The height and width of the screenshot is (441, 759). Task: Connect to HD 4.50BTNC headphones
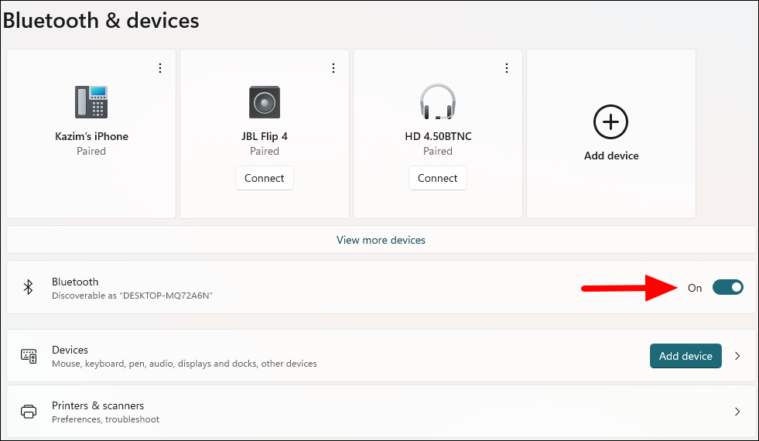tap(438, 178)
